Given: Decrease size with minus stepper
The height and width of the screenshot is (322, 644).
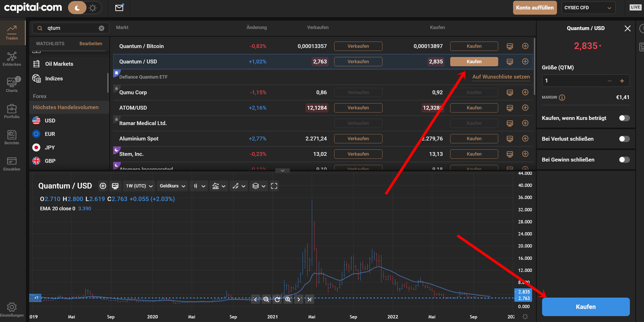Looking at the screenshot, I should [610, 81].
